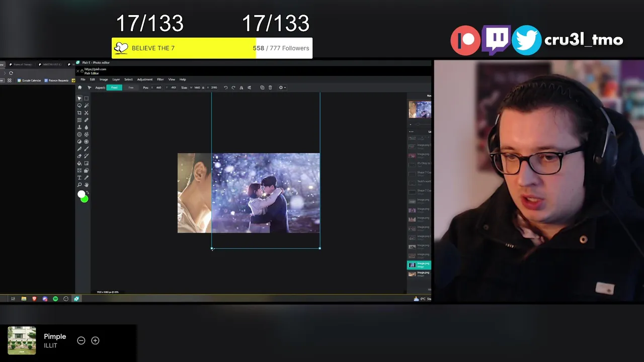Click the H size input field

(212, 87)
